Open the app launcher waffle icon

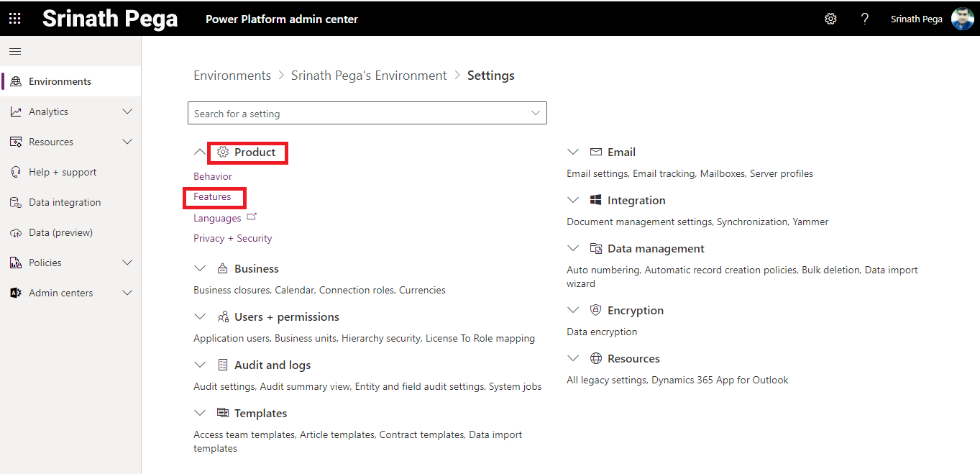(x=14, y=19)
